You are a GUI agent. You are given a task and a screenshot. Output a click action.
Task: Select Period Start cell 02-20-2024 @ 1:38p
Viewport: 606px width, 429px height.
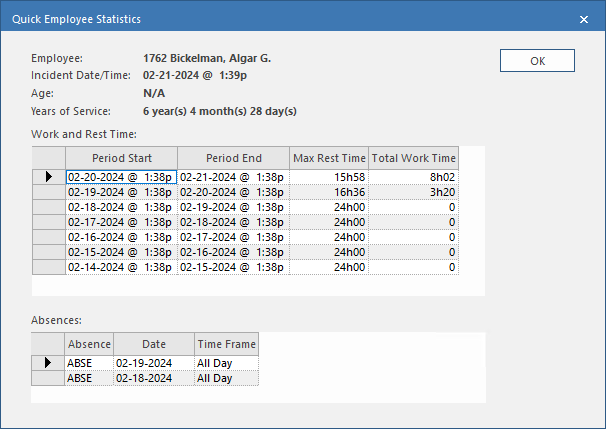(121, 177)
